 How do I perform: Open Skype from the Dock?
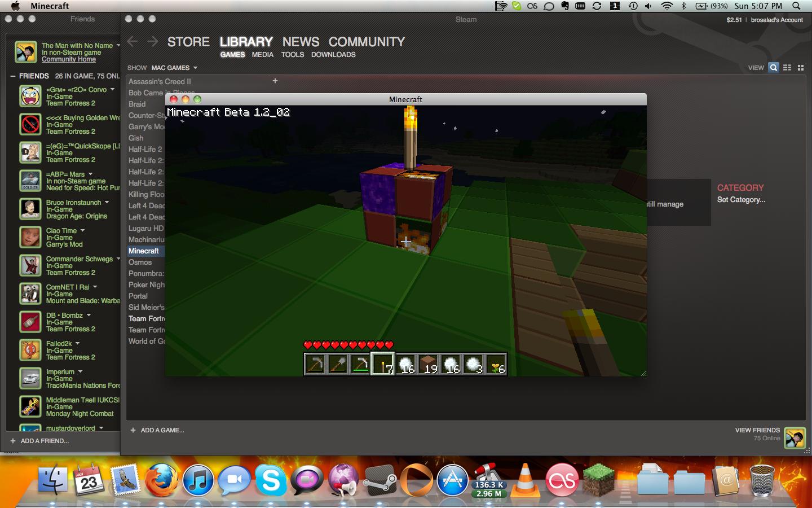271,480
